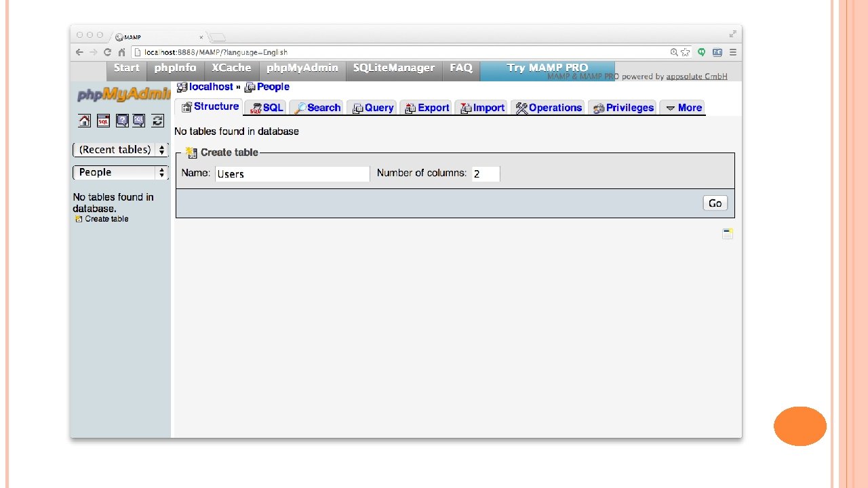
Task: Click the browser forward arrow
Action: 94,52
